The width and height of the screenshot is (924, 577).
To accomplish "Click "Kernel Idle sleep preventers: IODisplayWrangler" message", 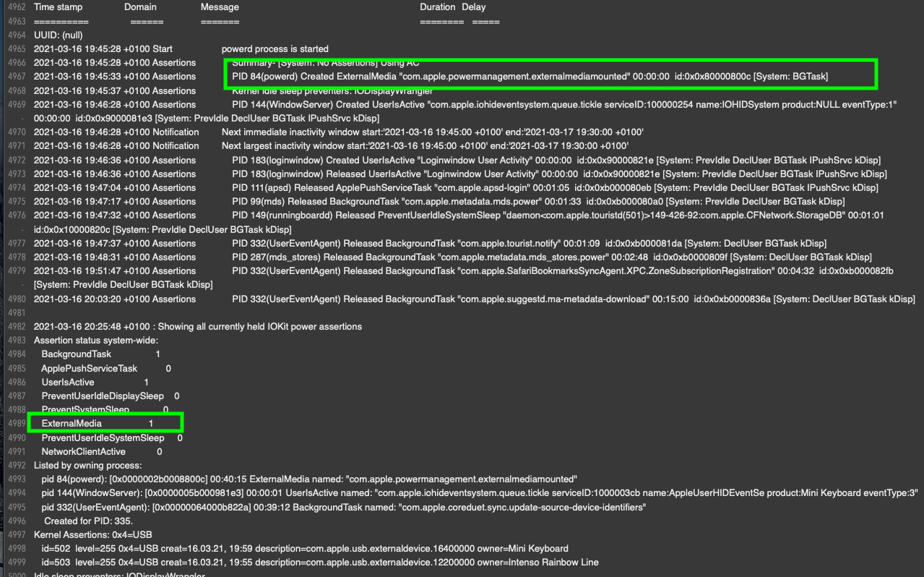I will point(332,91).
